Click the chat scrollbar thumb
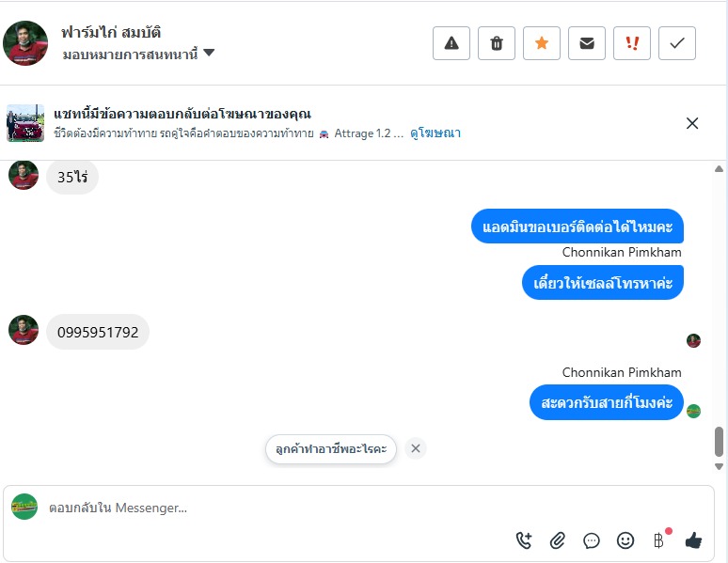The width and height of the screenshot is (728, 563). pos(720,441)
